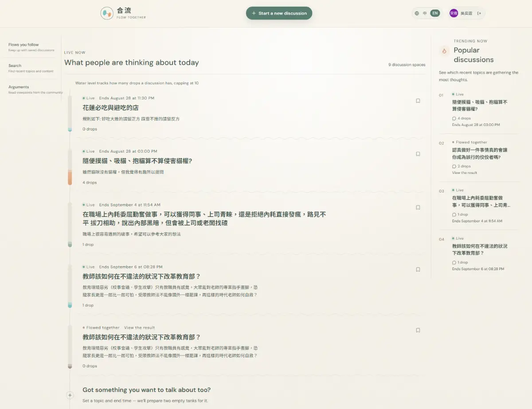Bookmark live 教師該如何 discussion ending September 6
Viewport: 532px width, 409px height.
pyautogui.click(x=418, y=269)
